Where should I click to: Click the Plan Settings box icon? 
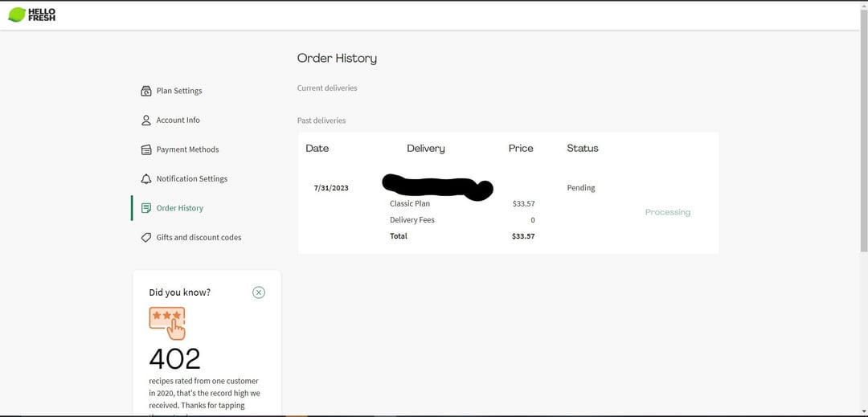tap(146, 91)
